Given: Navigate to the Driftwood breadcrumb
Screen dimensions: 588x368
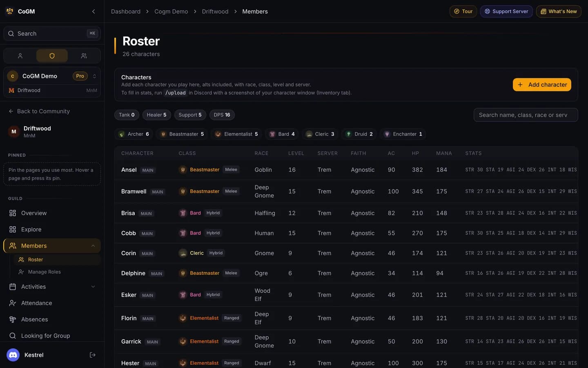Looking at the screenshot, I should (215, 11).
